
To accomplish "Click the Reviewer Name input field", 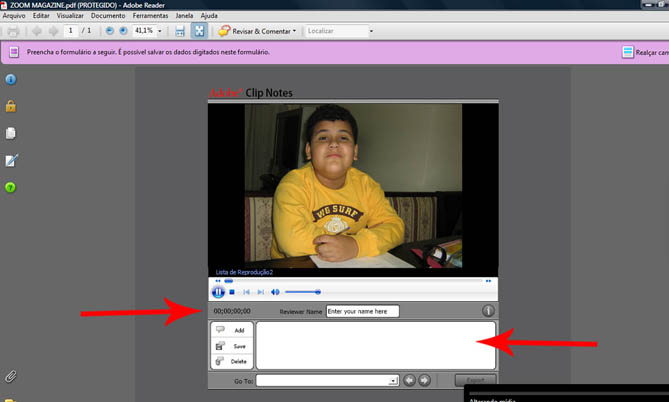I will pyautogui.click(x=362, y=311).
